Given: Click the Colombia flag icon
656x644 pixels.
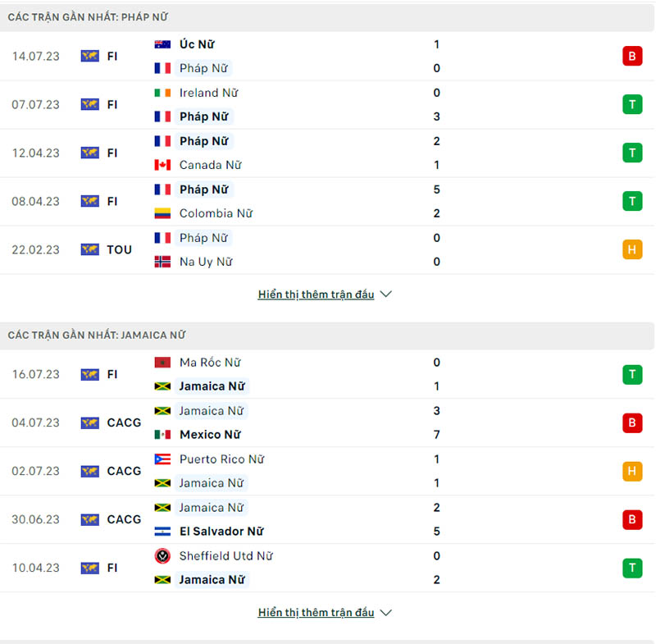Looking at the screenshot, I should pyautogui.click(x=162, y=213).
